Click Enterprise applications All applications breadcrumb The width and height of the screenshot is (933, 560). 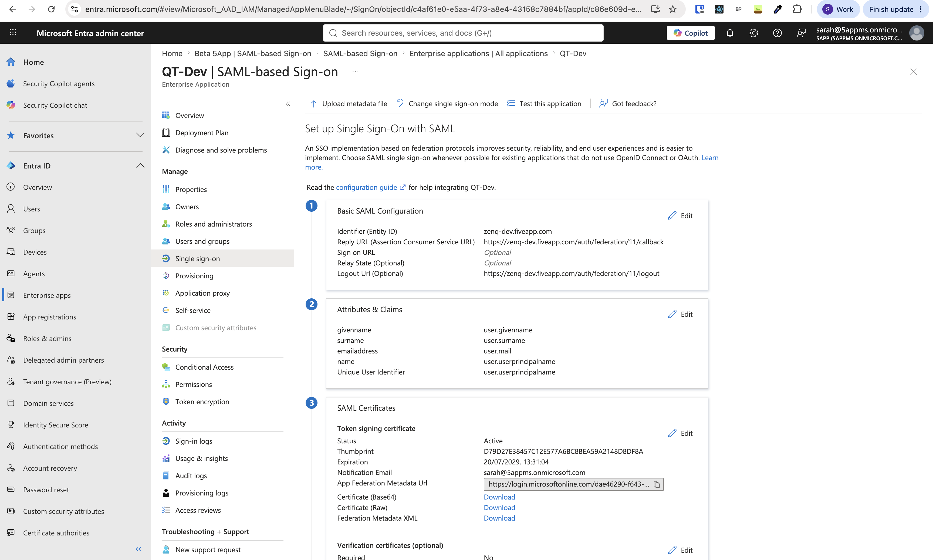pyautogui.click(x=478, y=53)
